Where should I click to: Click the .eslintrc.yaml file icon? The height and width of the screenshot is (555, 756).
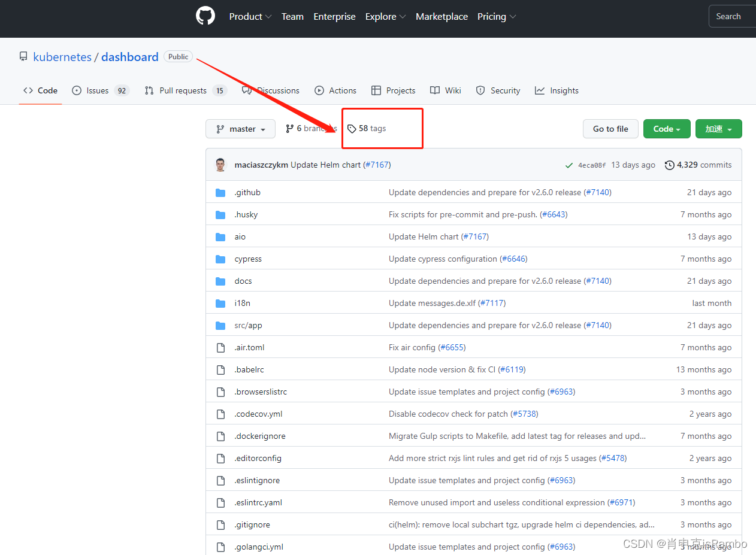click(220, 503)
